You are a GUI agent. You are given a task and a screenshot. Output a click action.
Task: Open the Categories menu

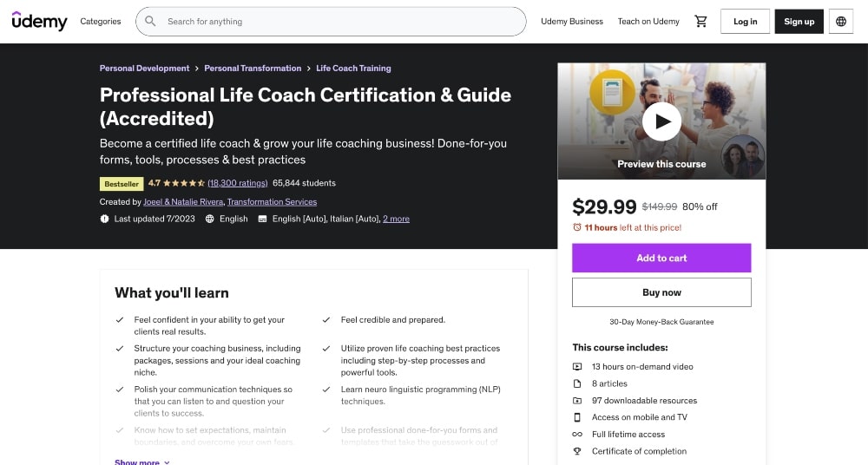[101, 22]
